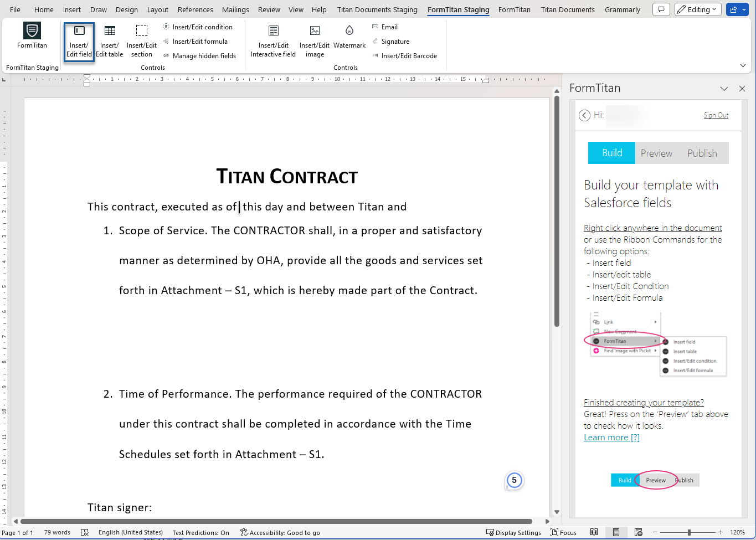Click the Page 1 of 1 status indicator
This screenshot has height=540, width=756.
tap(18, 533)
